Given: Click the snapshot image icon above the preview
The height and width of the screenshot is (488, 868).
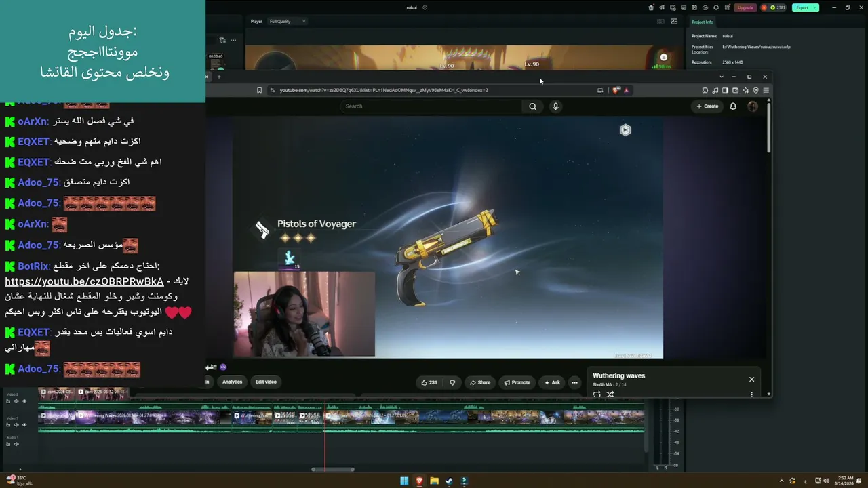Looking at the screenshot, I should click(674, 21).
